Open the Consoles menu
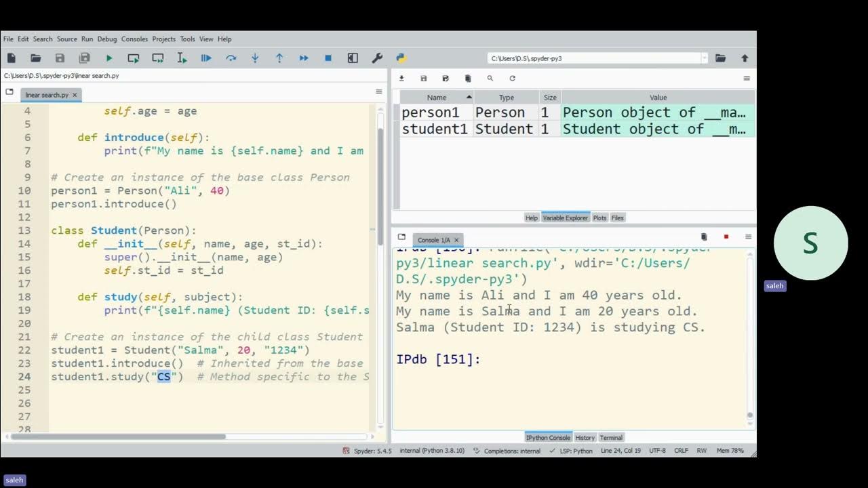 134,39
